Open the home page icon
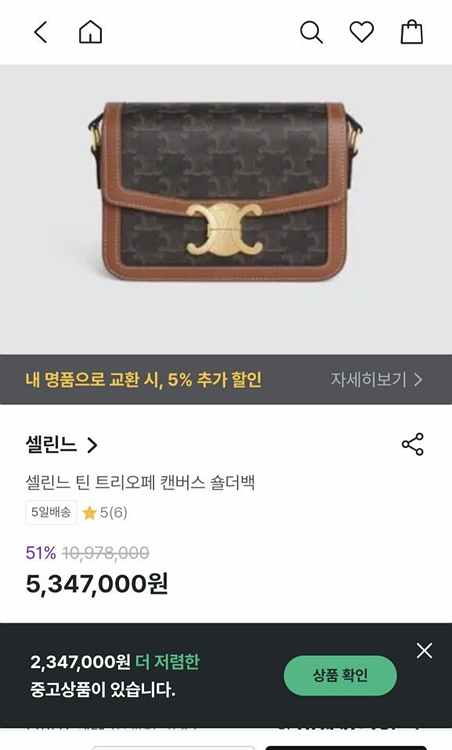 [x=90, y=33]
